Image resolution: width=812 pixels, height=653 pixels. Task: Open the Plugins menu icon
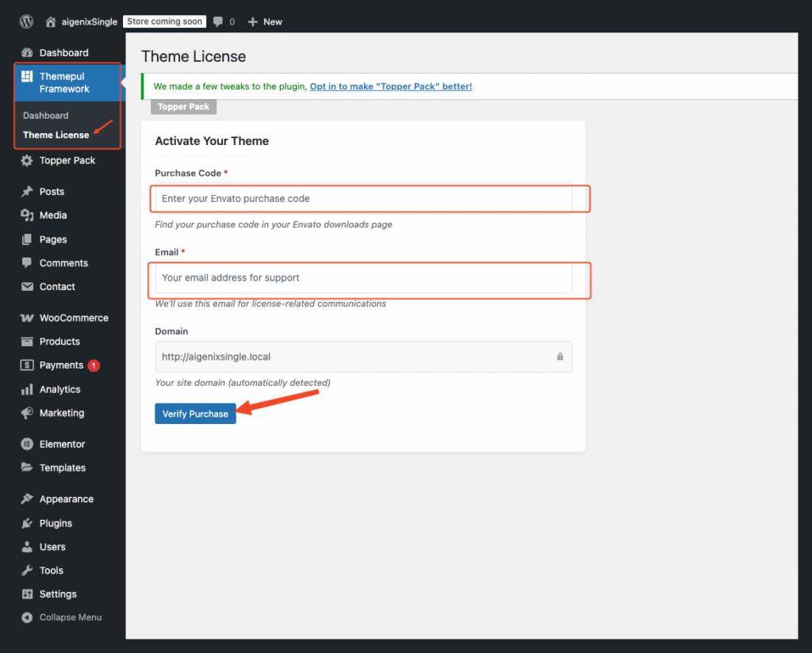tap(27, 523)
